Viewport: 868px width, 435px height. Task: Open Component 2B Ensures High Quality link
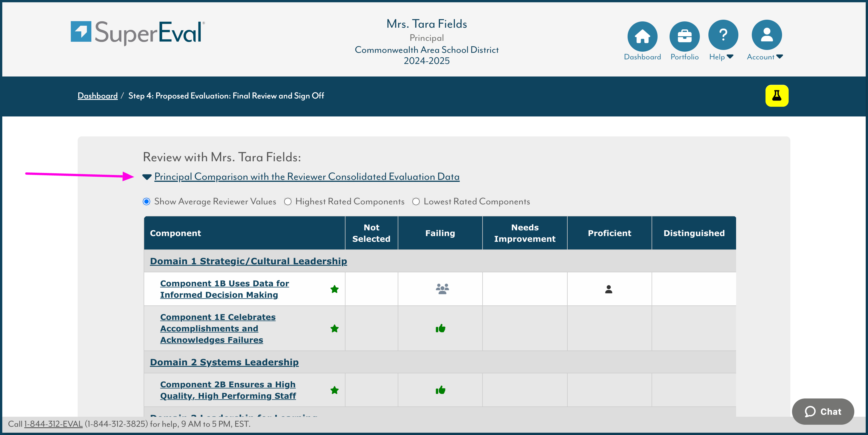[x=228, y=390]
